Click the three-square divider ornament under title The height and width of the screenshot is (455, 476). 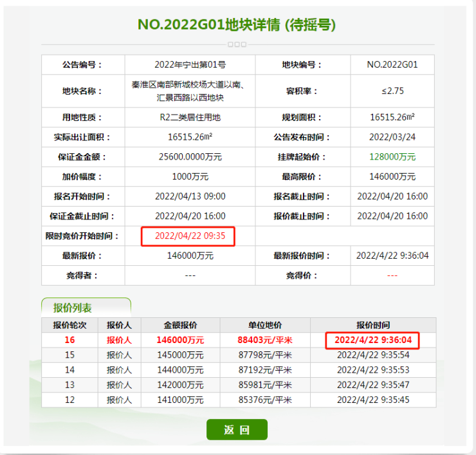[x=237, y=44]
